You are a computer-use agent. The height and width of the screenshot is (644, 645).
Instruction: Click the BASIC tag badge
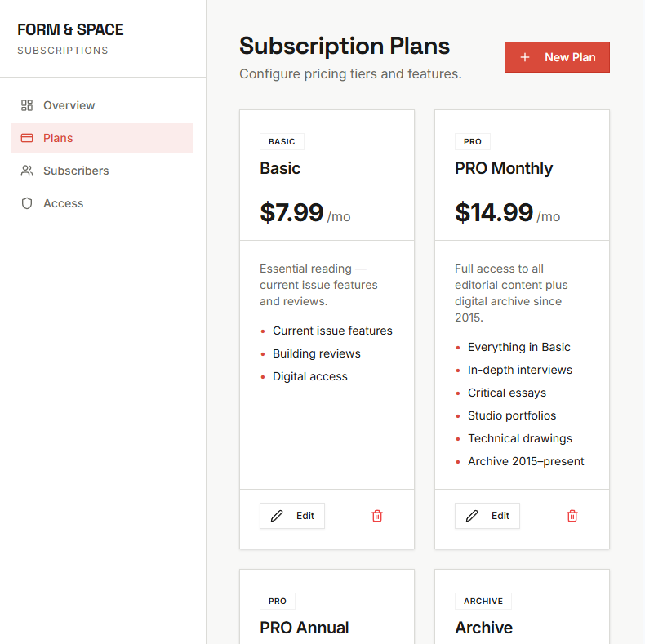click(x=282, y=142)
